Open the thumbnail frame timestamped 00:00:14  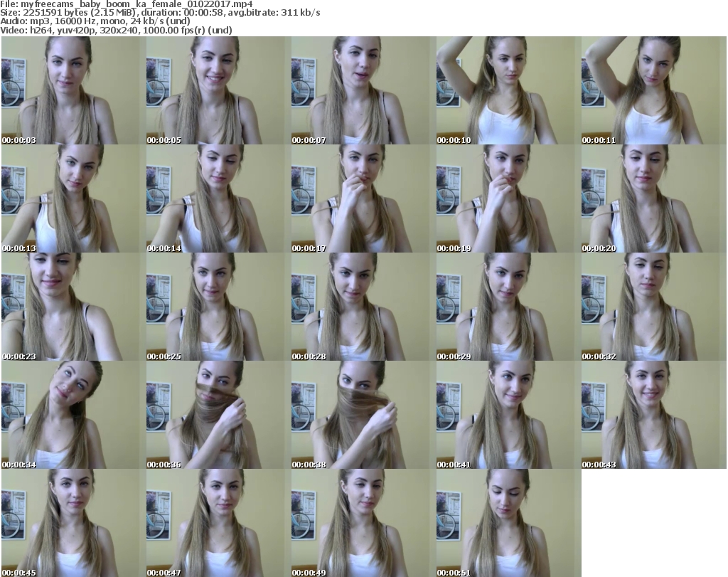tap(219, 198)
